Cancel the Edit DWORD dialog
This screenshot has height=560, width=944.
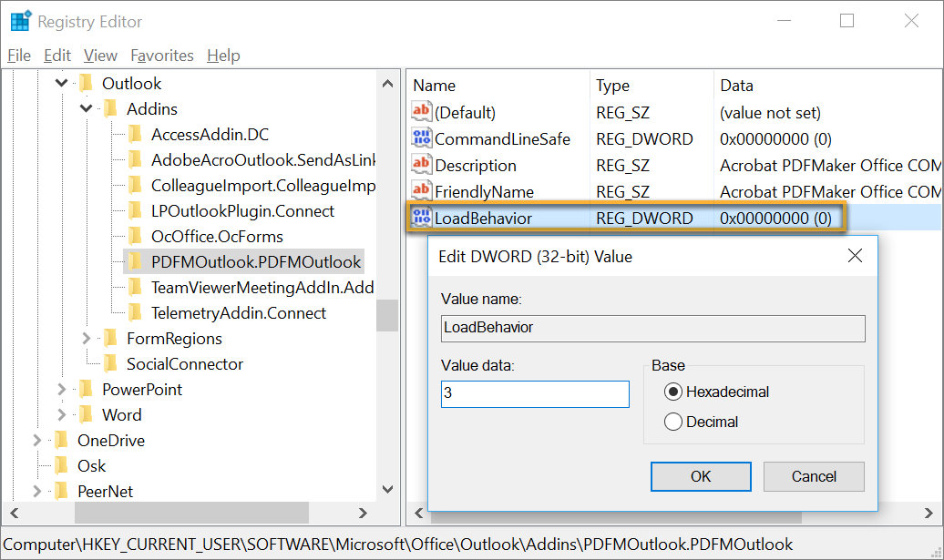(x=813, y=476)
